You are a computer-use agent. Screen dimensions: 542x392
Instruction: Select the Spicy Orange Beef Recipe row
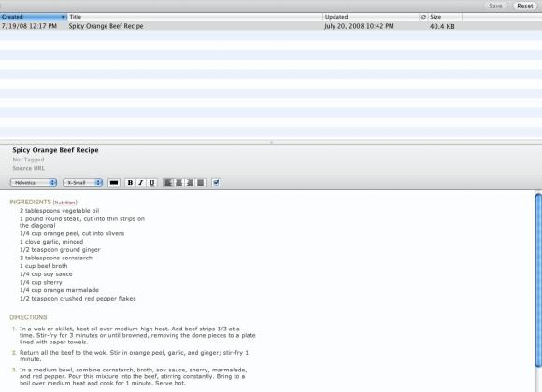[271, 26]
